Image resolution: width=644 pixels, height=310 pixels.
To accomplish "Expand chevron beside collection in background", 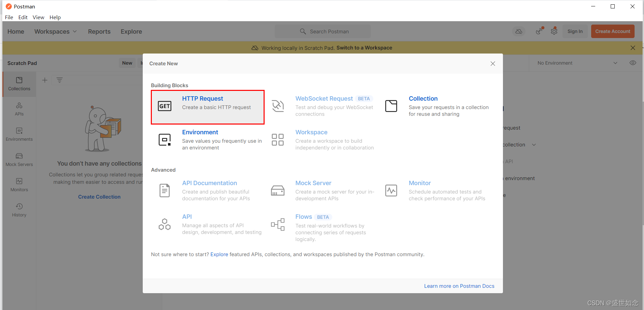I will (534, 145).
